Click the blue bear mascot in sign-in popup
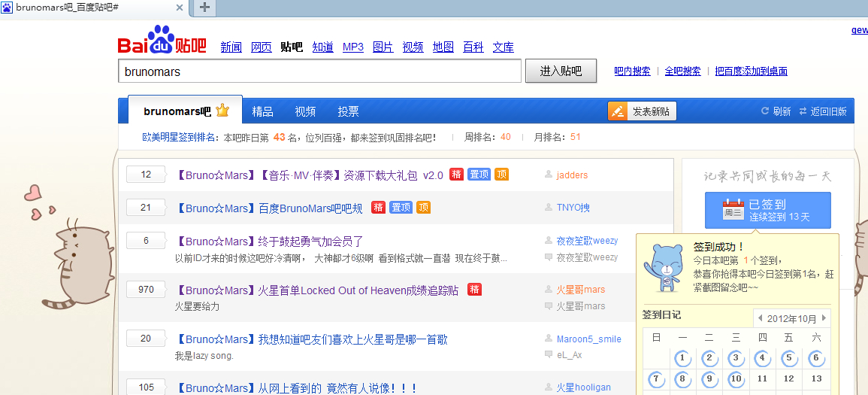868x395 pixels. pos(664,268)
